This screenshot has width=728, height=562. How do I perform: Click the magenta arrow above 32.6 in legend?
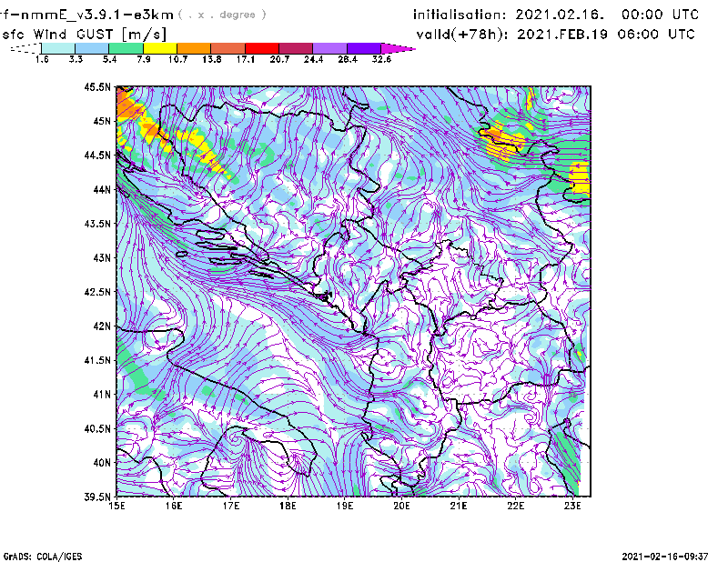pyautogui.click(x=398, y=48)
